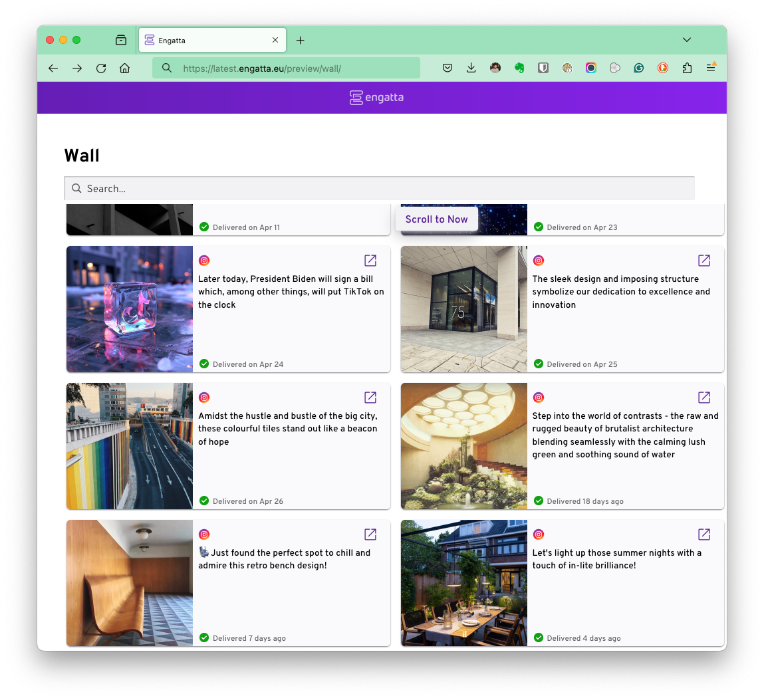
Task: Open Firefox hamburger application menu
Action: coord(711,68)
